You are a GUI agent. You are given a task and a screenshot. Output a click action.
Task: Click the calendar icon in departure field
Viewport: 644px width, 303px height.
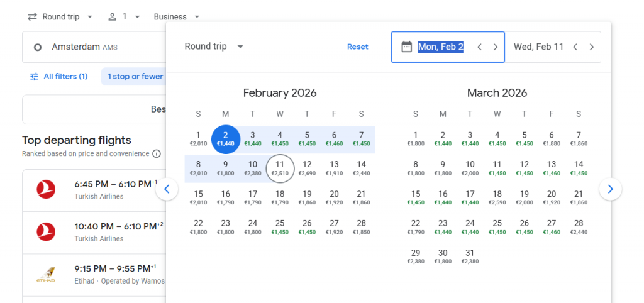tap(406, 47)
